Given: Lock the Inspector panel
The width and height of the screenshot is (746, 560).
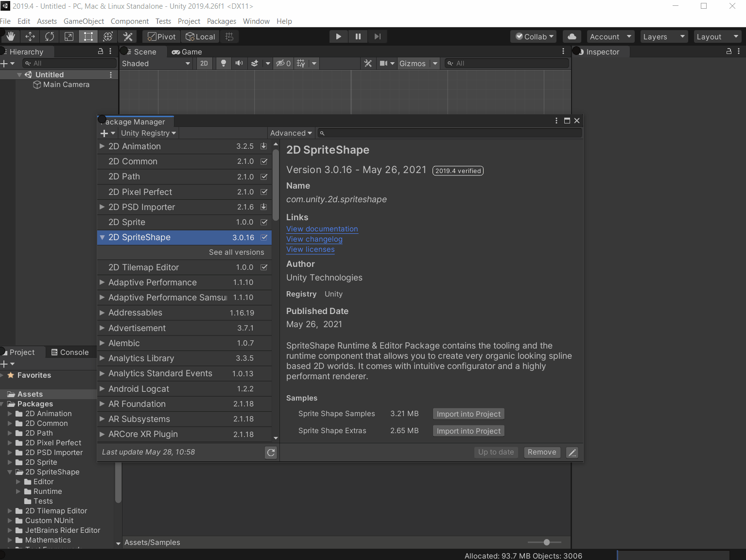Looking at the screenshot, I should 729,51.
